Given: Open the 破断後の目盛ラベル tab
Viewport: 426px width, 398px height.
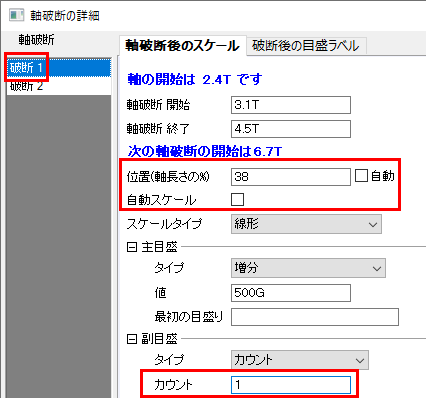Looking at the screenshot, I should (x=306, y=46).
